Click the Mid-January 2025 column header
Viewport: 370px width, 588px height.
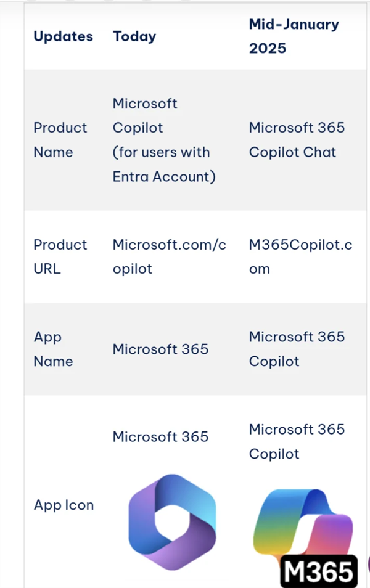294,36
